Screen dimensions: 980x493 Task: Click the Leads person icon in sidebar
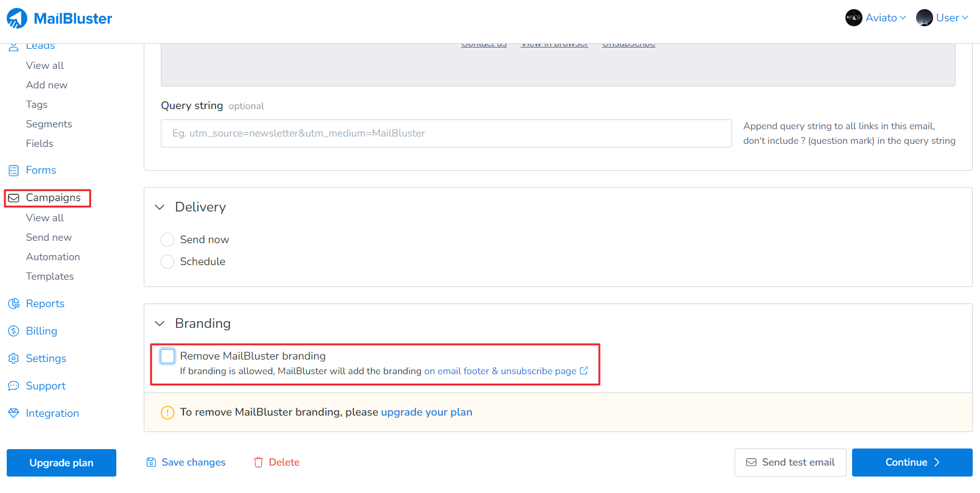click(x=13, y=46)
